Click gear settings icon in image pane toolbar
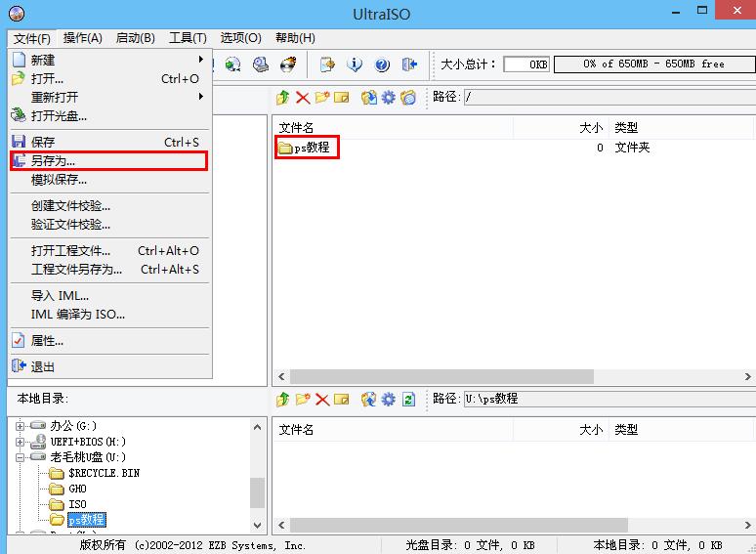This screenshot has height=554, width=756. pos(389,97)
